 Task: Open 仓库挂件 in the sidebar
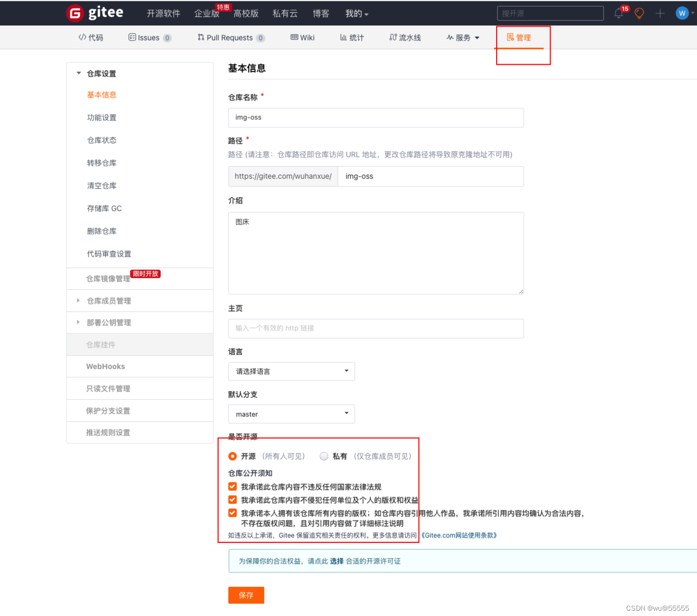click(x=100, y=345)
